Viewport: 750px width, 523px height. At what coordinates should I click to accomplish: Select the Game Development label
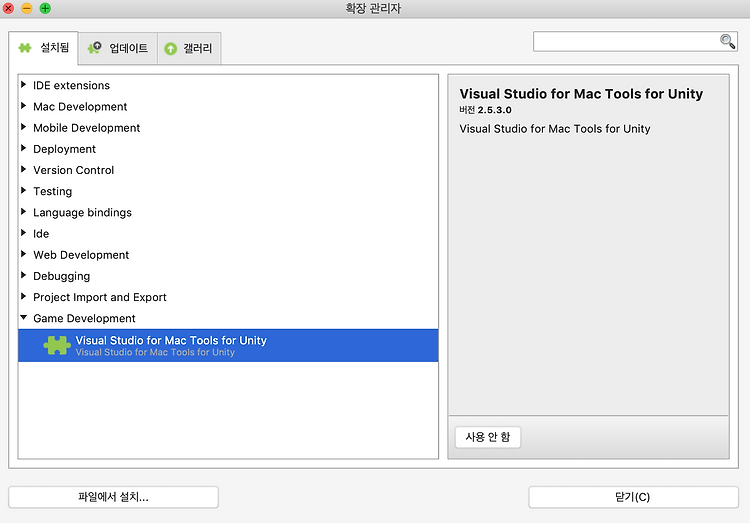pos(84,319)
